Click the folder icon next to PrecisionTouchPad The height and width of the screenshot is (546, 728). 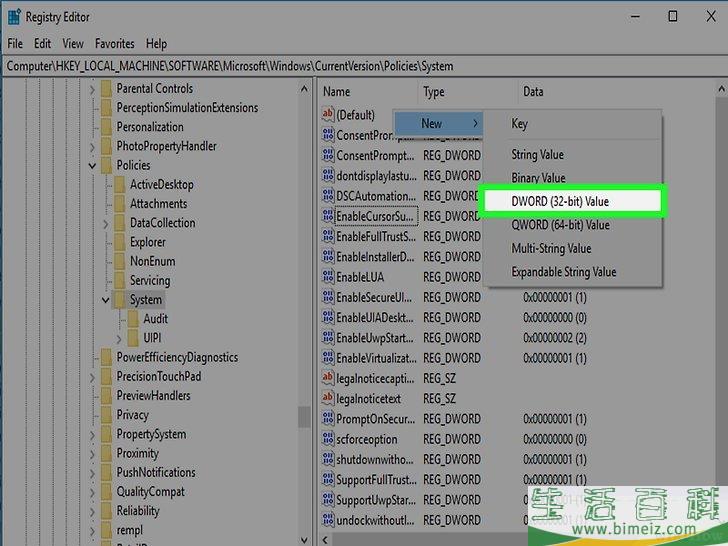click(x=106, y=377)
